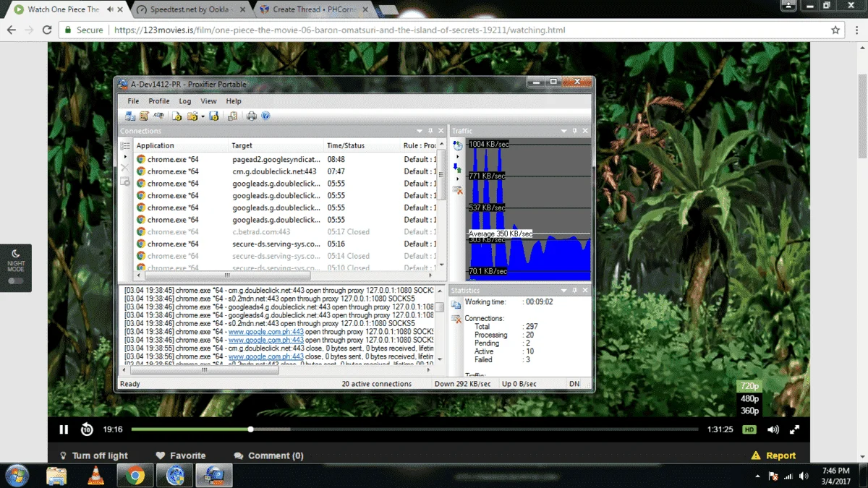
Task: Open the Log menu
Action: (185, 101)
